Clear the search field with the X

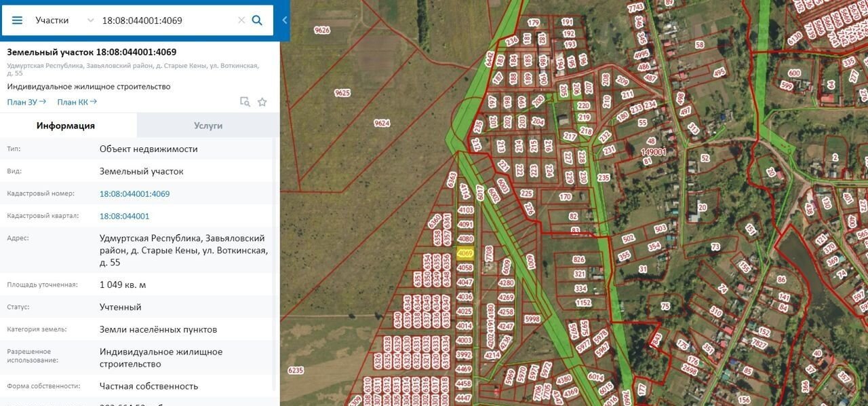pyautogui.click(x=241, y=20)
